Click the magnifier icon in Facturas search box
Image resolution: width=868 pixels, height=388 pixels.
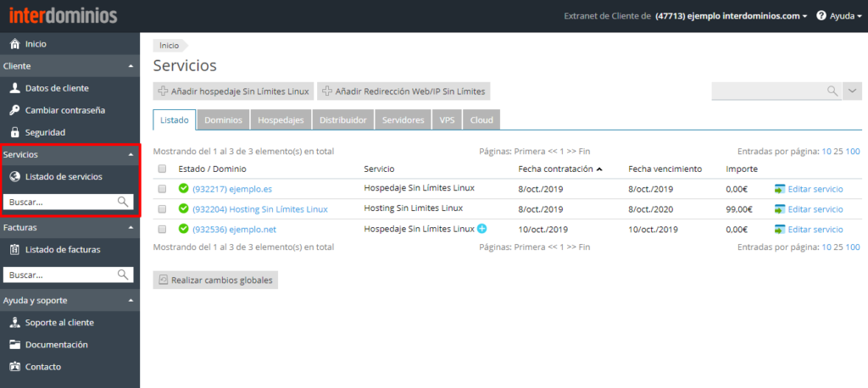click(x=123, y=274)
